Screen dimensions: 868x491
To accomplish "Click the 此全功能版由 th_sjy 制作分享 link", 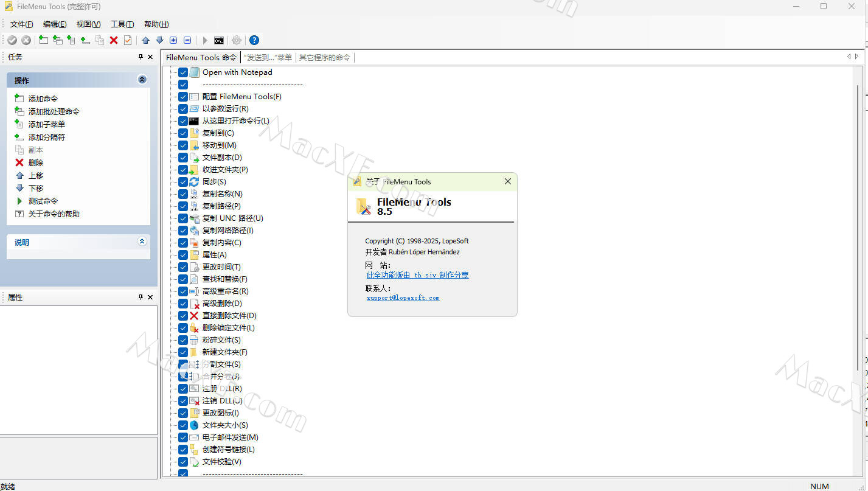I will (x=417, y=275).
